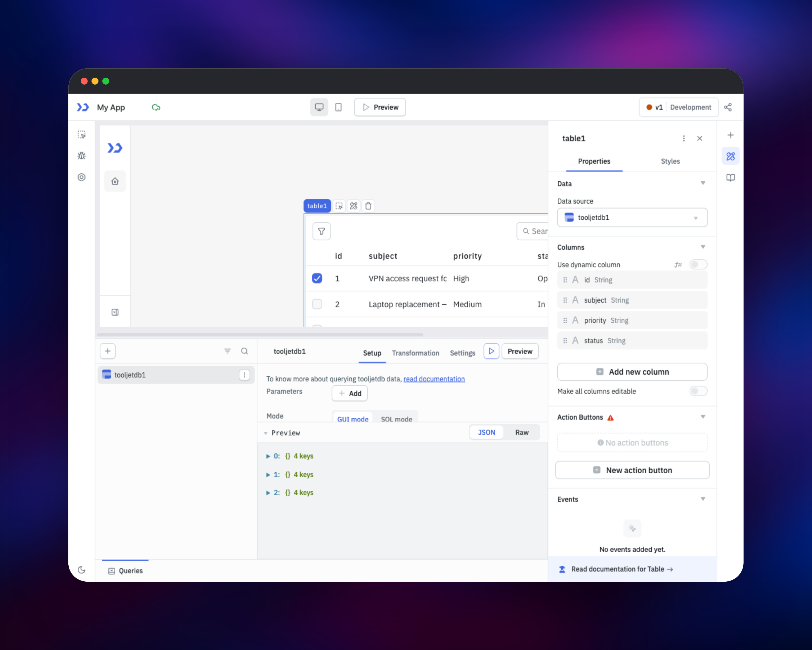
Task: Open the query Setup tab
Action: click(x=372, y=353)
